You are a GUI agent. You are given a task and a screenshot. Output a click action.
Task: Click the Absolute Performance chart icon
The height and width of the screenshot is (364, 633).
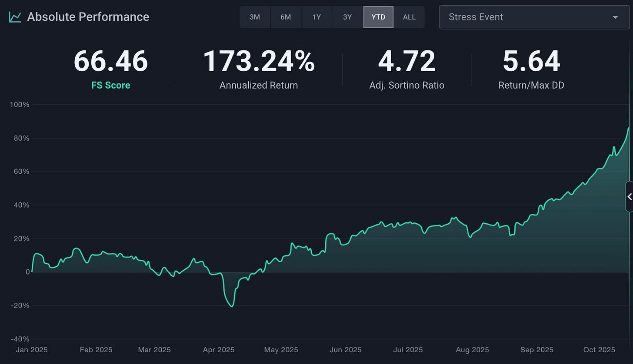point(15,17)
